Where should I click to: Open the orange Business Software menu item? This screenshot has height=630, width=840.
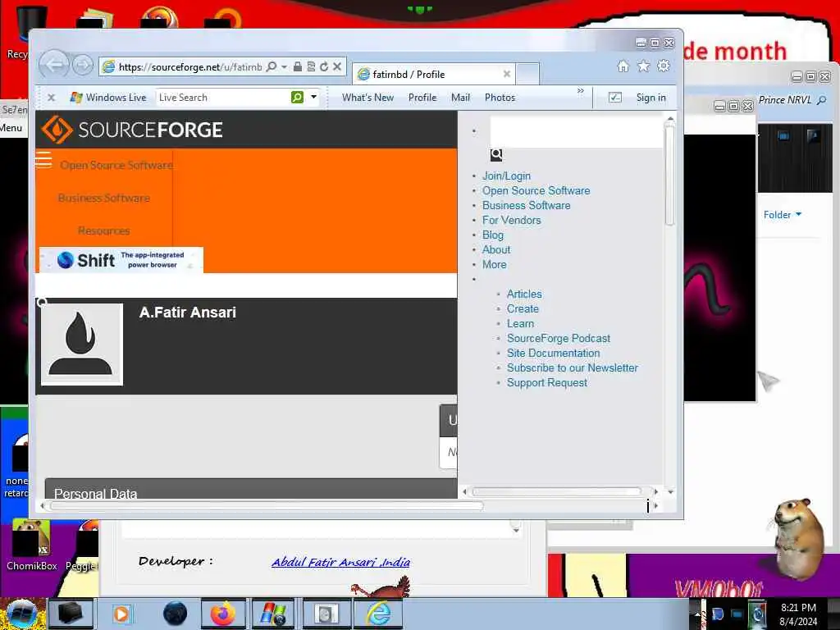coord(104,199)
